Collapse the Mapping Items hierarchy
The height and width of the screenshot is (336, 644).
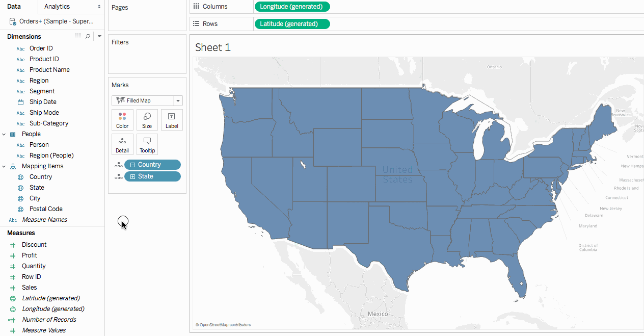pos(4,166)
